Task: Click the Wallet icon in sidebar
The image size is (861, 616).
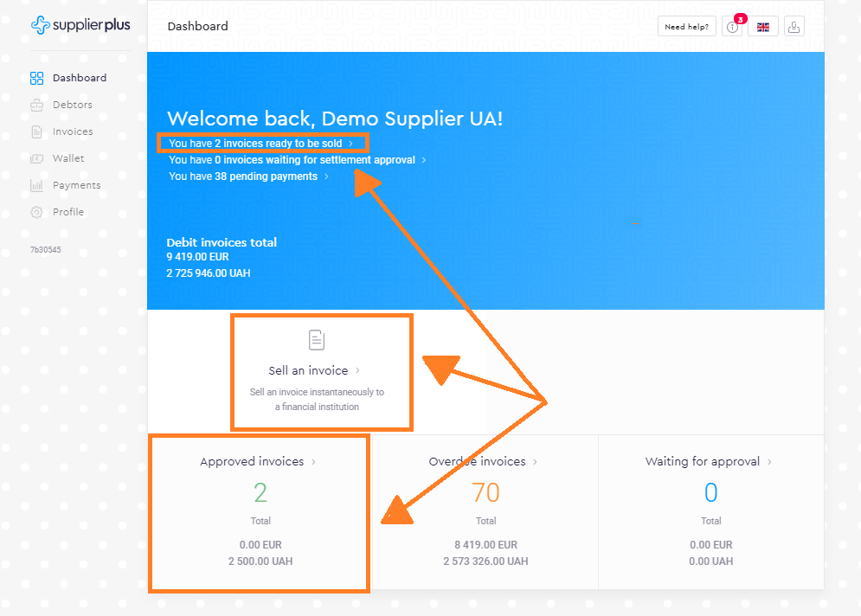Action: (36, 158)
